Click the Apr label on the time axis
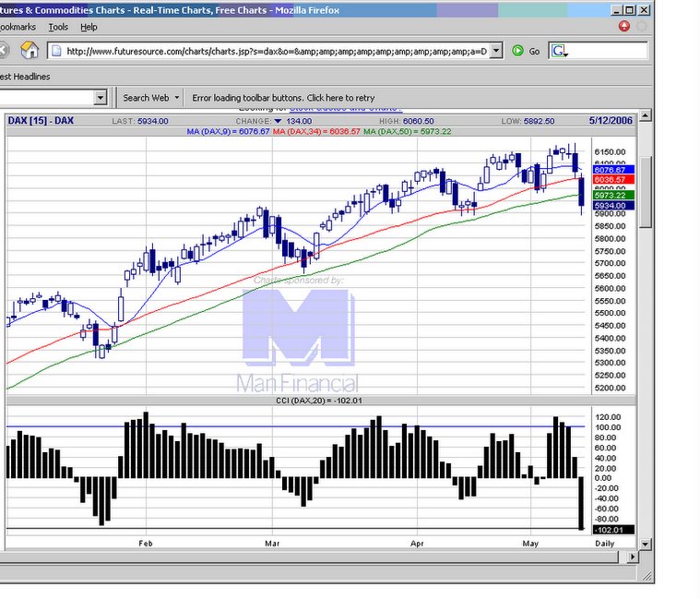Image resolution: width=700 pixels, height=599 pixels. click(x=417, y=544)
